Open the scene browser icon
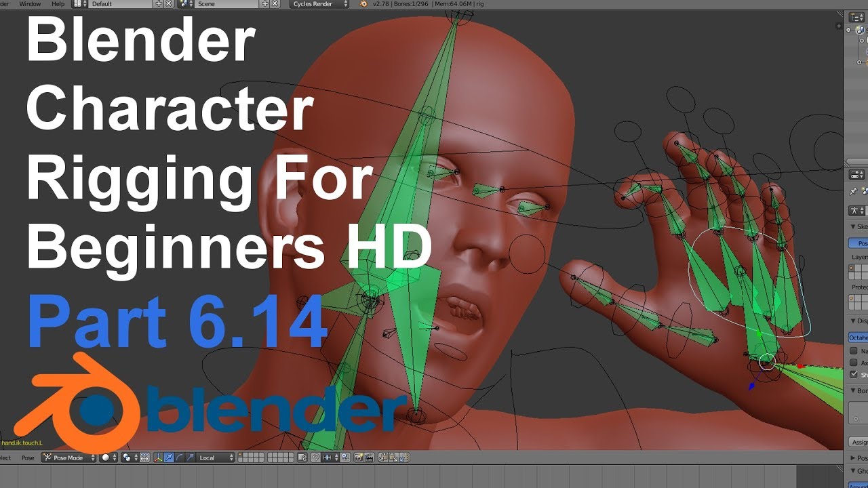 pos(186,4)
